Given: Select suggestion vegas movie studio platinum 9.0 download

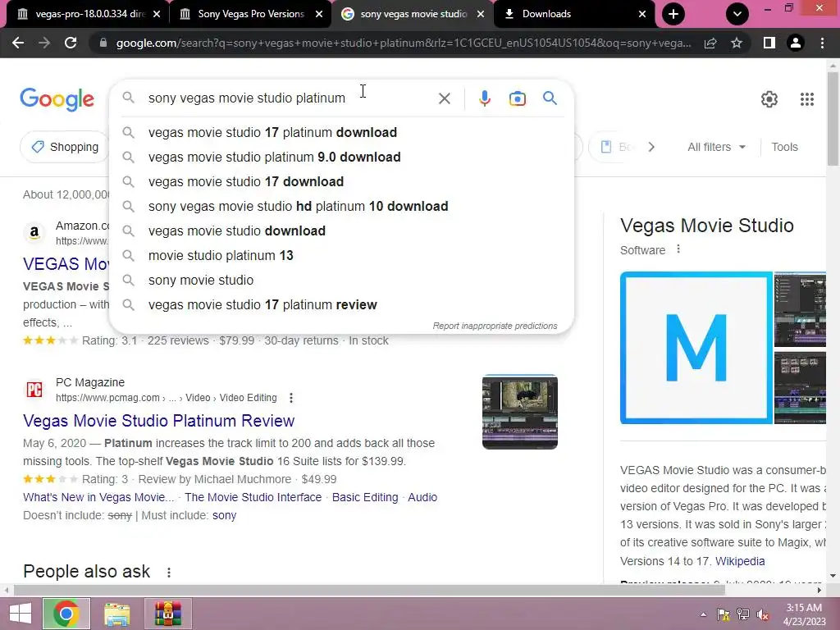Looking at the screenshot, I should tap(341, 157).
